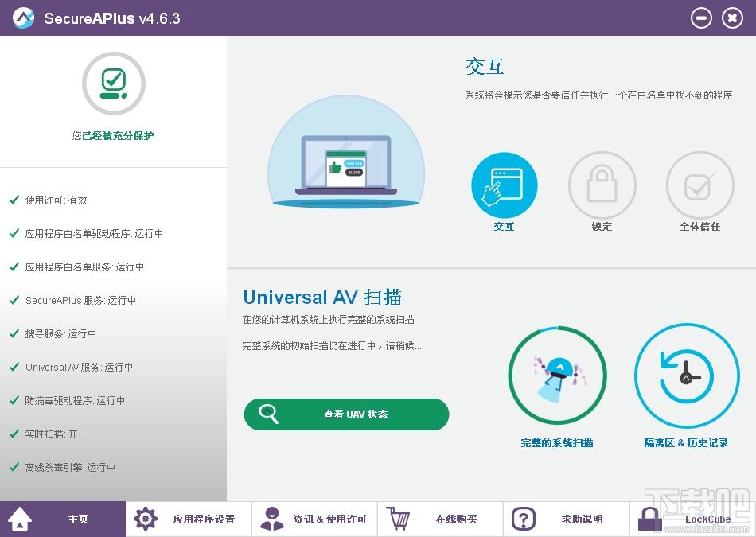Choose 全体信任 trust all mode icon
The image size is (756, 537).
coord(700,185)
